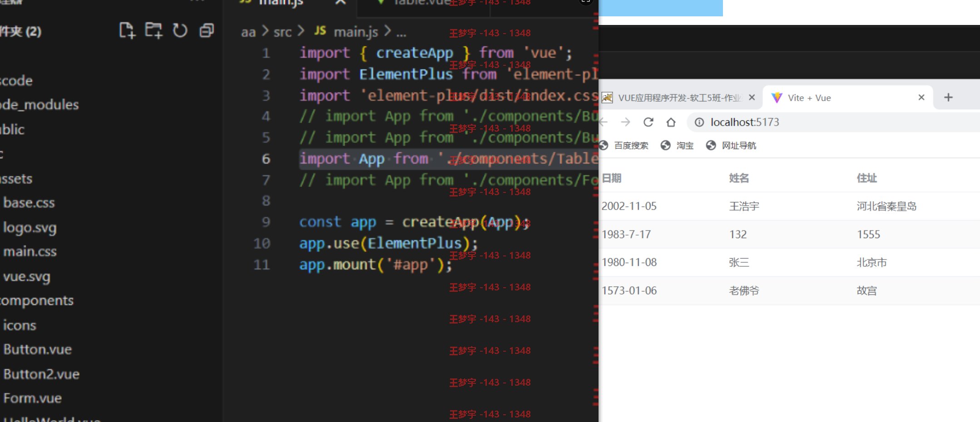Open logo.svg in the file tree
The width and height of the screenshot is (980, 422).
[x=30, y=227]
